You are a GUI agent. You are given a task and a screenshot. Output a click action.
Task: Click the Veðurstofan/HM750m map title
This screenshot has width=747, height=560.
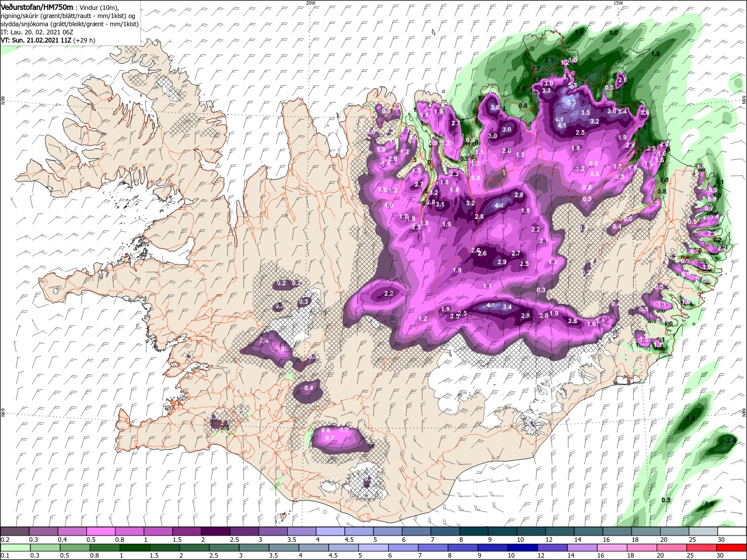pyautogui.click(x=37, y=6)
